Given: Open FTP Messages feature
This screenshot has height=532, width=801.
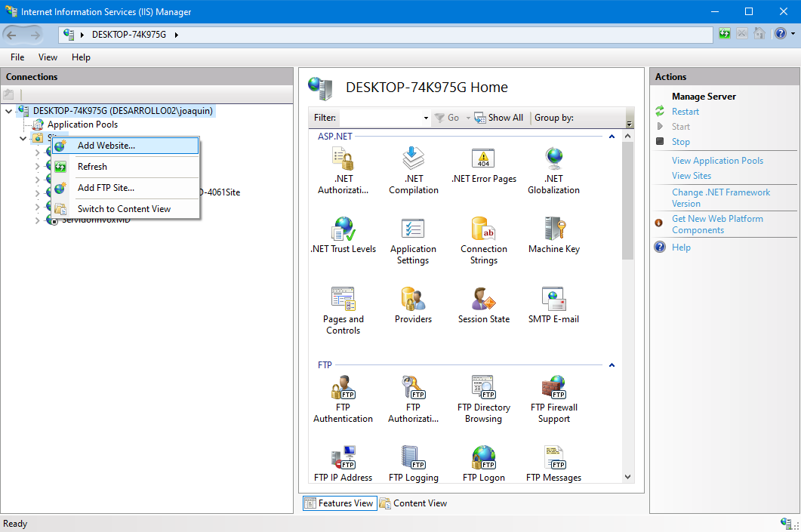Looking at the screenshot, I should coord(553,463).
